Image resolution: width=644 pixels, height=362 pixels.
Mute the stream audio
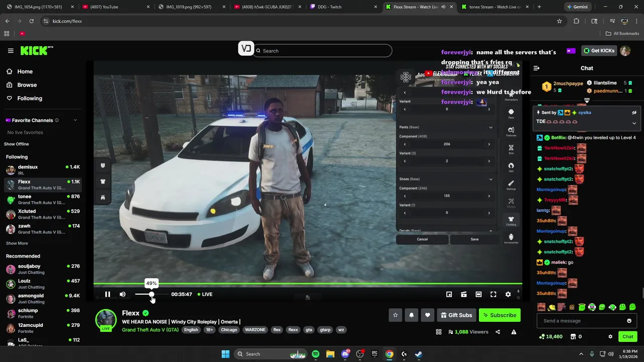pos(122,294)
